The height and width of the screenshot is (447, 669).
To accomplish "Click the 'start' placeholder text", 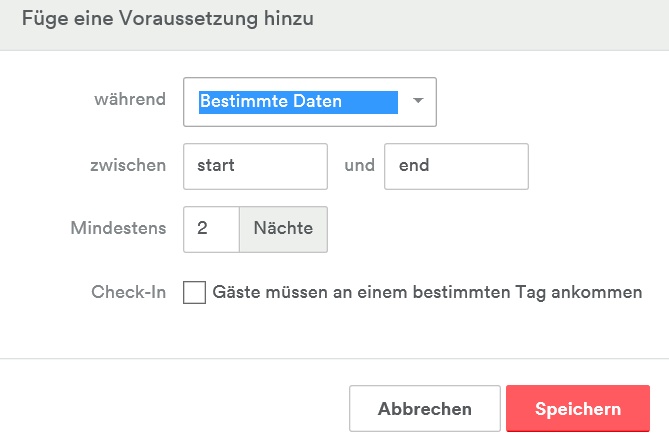I will click(217, 166).
